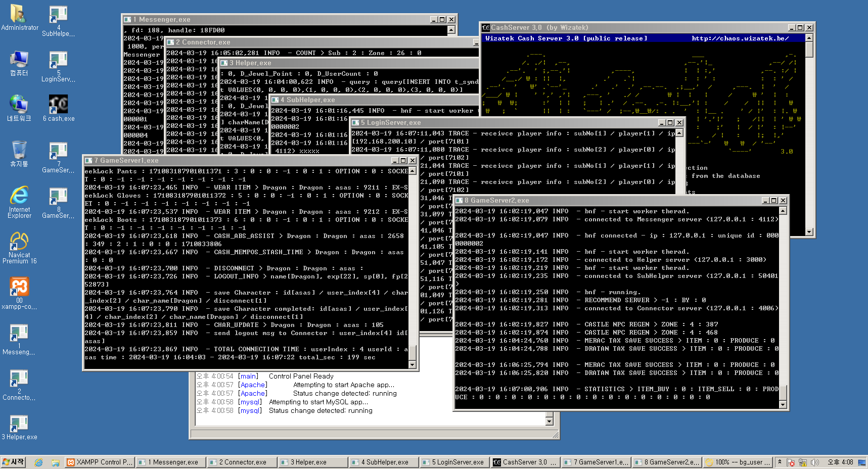
Task: Open the xampp-control desktop shortcut
Action: (19, 288)
